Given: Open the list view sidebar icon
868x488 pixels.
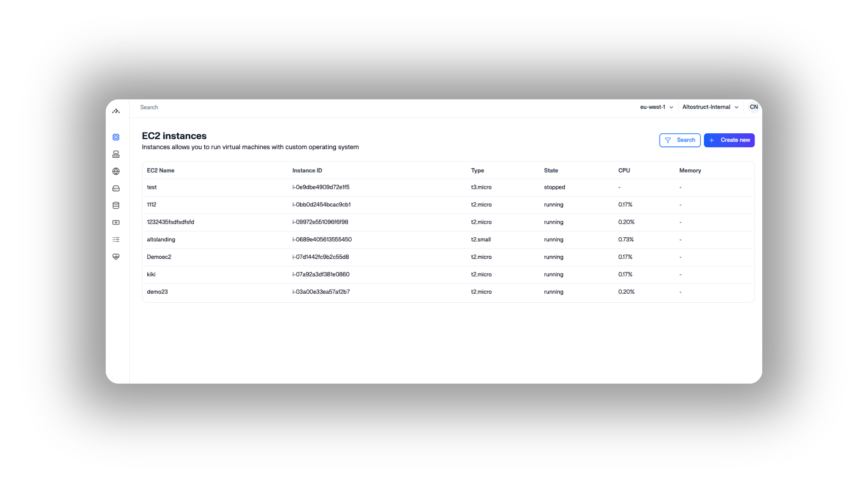Looking at the screenshot, I should pyautogui.click(x=116, y=239).
